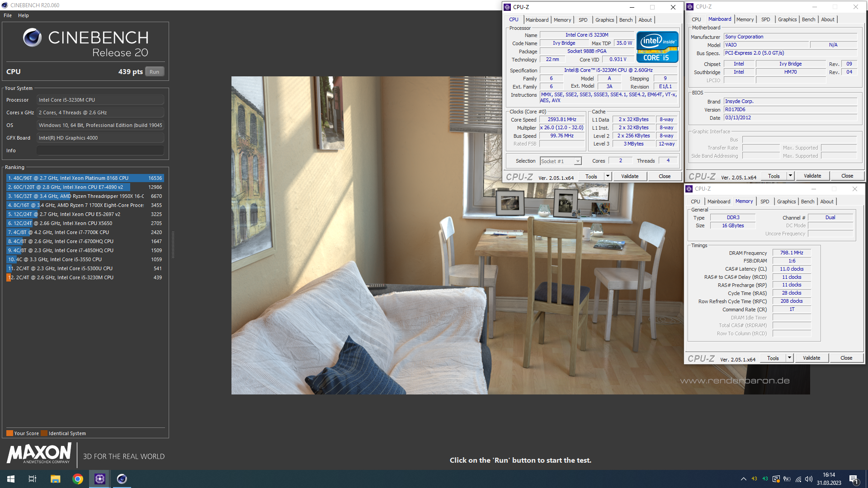This screenshot has height=488, width=868.
Task: Open the SPD tab in CPU-Z CPU window
Action: pos(583,20)
